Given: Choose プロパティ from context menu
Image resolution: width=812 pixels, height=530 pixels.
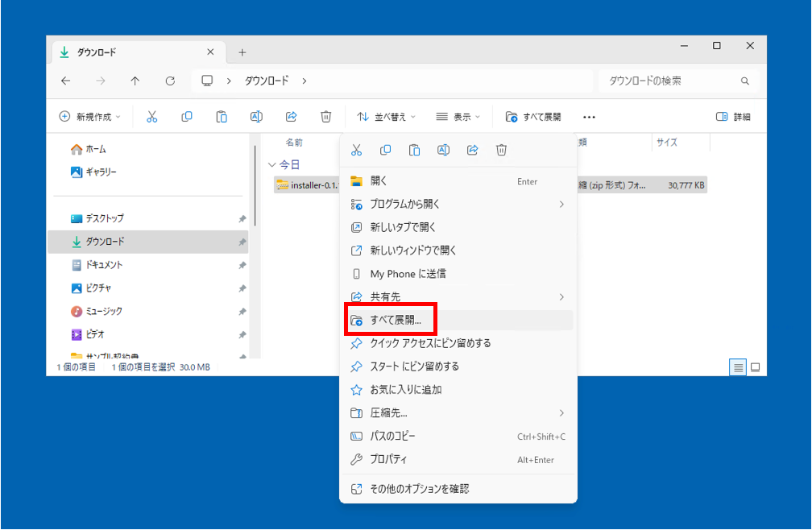Looking at the screenshot, I should (x=389, y=459).
